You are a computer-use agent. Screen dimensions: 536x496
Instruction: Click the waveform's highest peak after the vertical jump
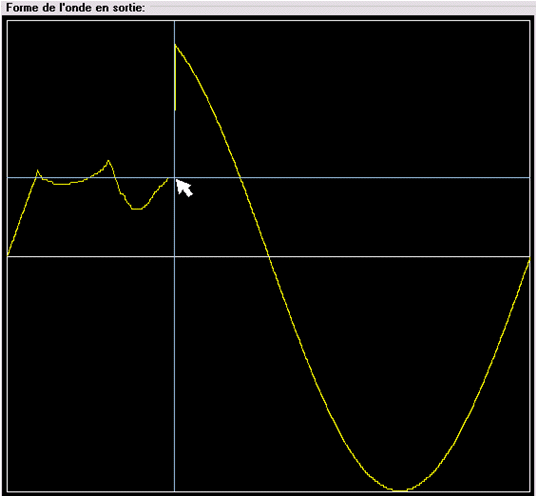point(175,45)
